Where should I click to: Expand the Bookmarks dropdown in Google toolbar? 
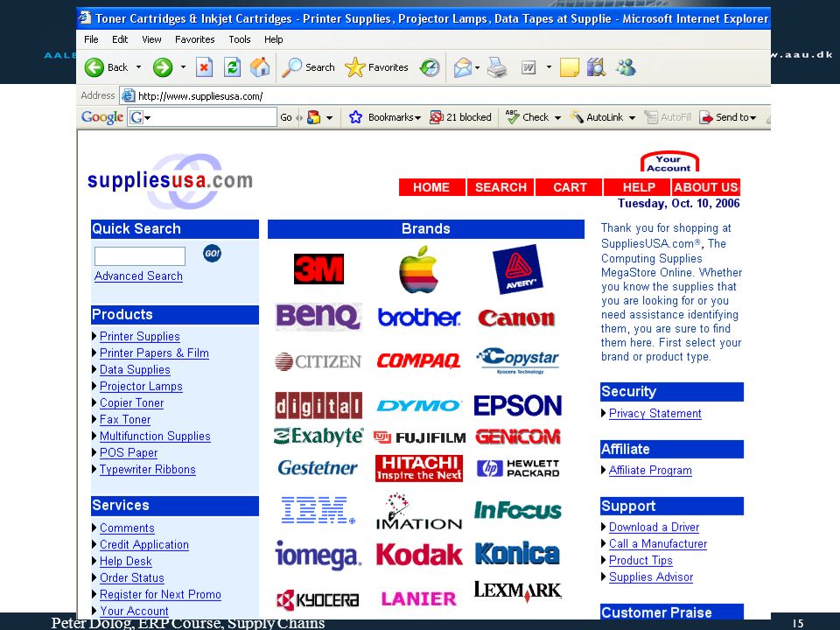coord(418,118)
